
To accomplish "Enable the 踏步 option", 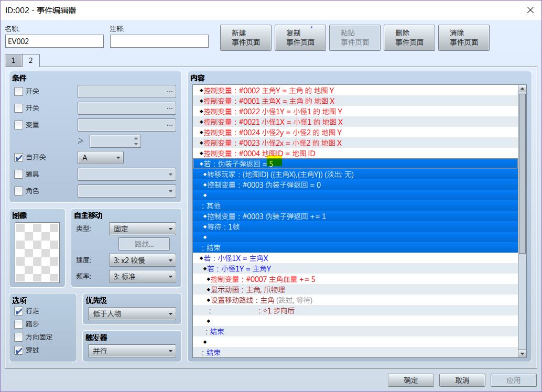I will click(x=19, y=324).
